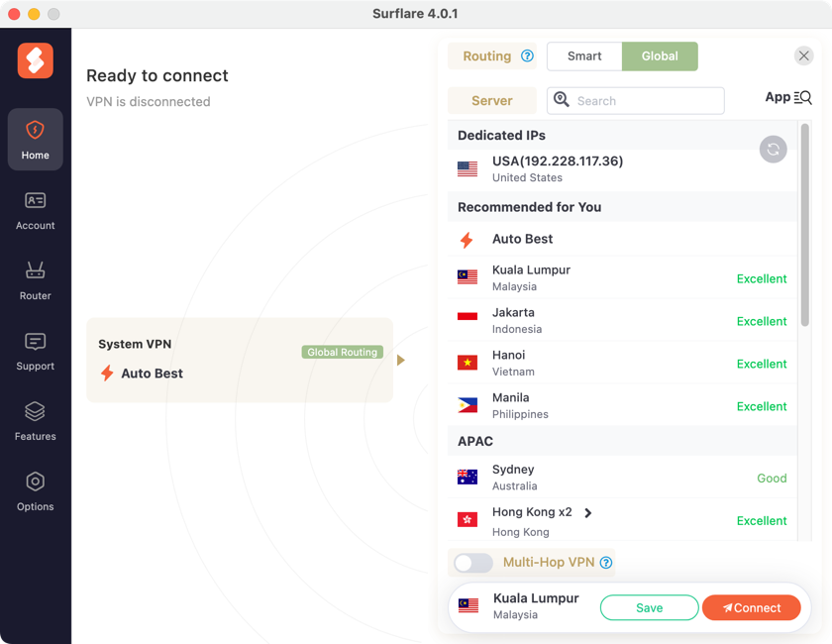Choose Auto Best from recommended list
Screen dimensions: 832x644
[523, 239]
